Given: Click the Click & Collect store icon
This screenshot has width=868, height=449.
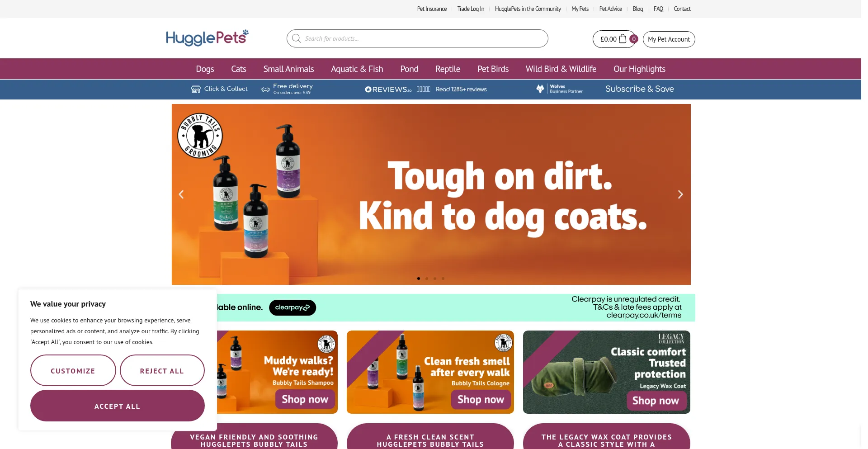Looking at the screenshot, I should point(196,89).
